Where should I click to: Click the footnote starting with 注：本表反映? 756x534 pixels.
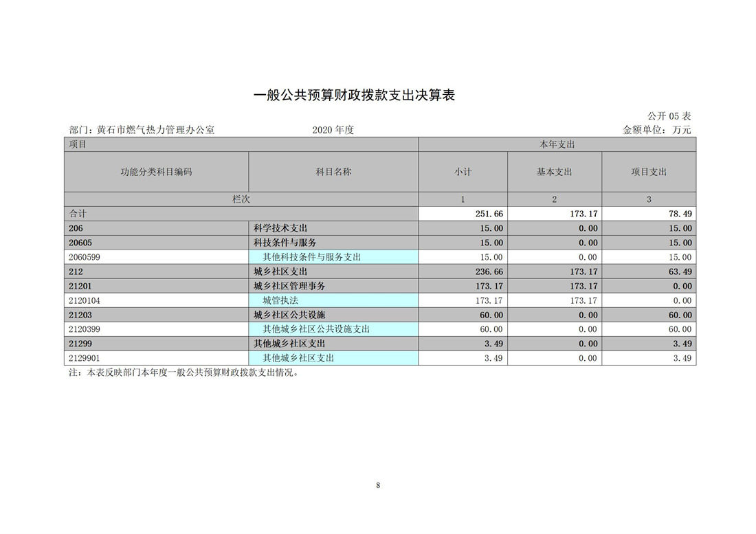[x=184, y=372]
